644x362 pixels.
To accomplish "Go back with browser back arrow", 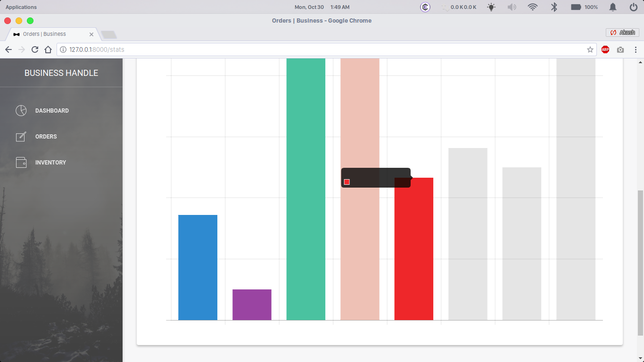I will pos(8,49).
